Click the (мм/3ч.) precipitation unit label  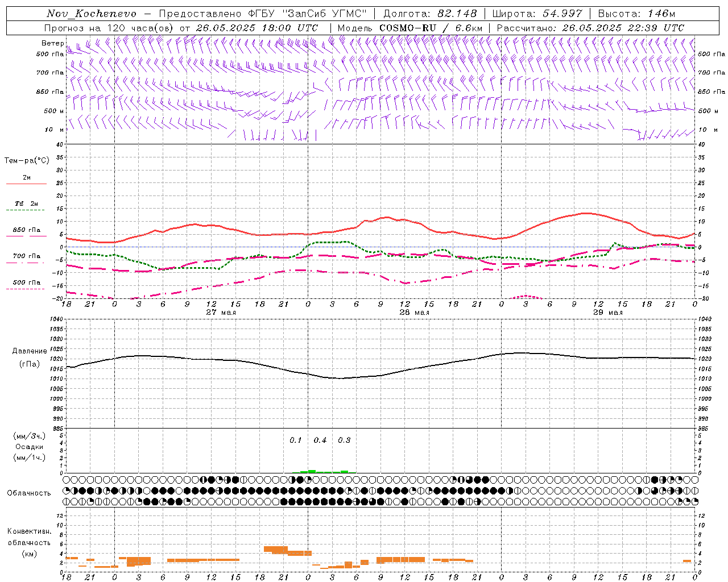[x=30, y=436]
